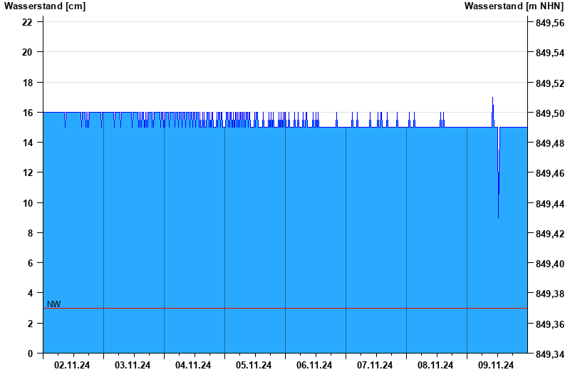
Task: Click the 04.11.24 date label
Action: (x=193, y=365)
